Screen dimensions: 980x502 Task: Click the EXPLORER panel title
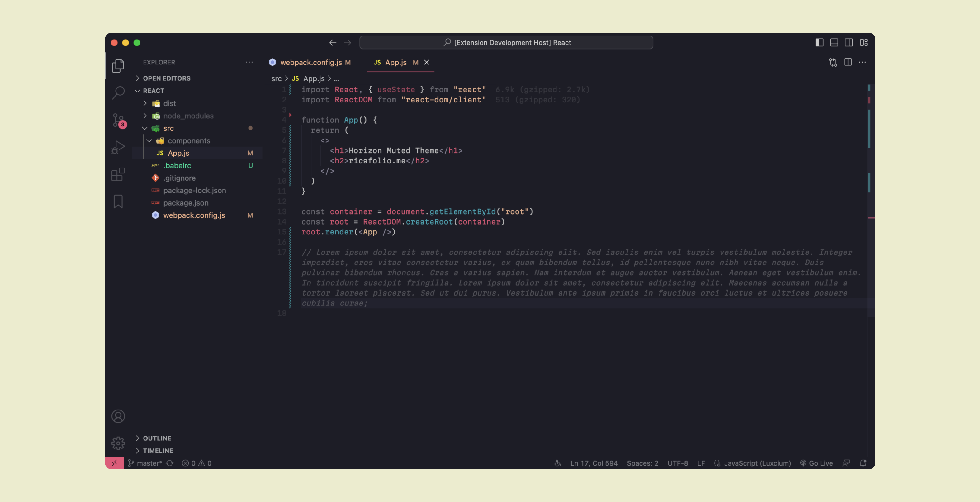pos(159,62)
